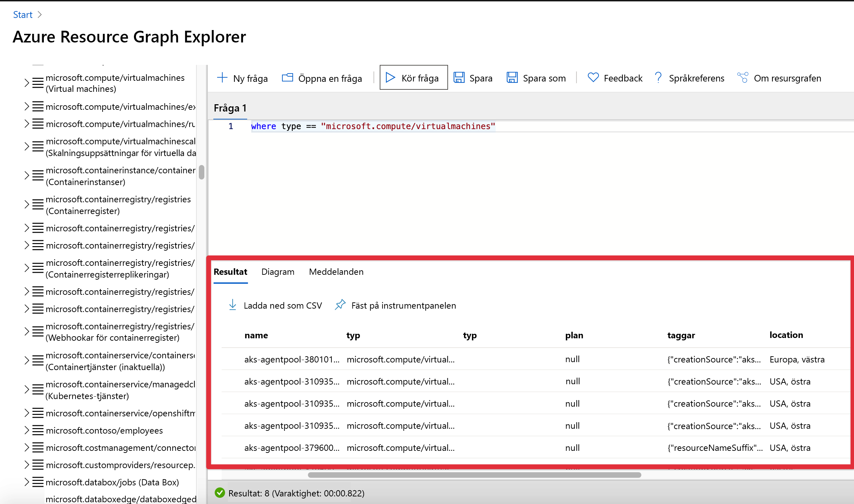
Task: Click the list icon beside microsoft.databox/jobs
Action: tap(38, 482)
